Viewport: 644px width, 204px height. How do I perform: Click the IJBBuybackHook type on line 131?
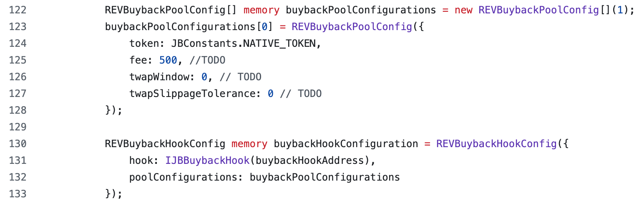pos(207,161)
